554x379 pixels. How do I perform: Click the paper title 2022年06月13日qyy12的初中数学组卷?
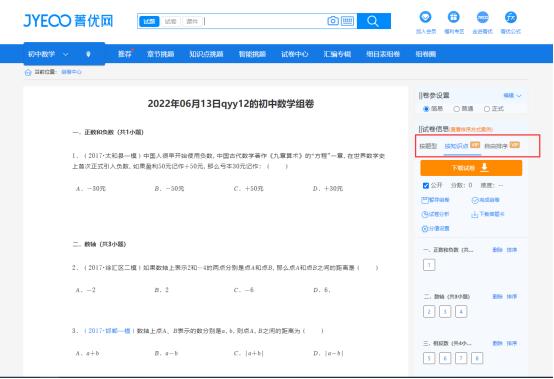coord(231,104)
